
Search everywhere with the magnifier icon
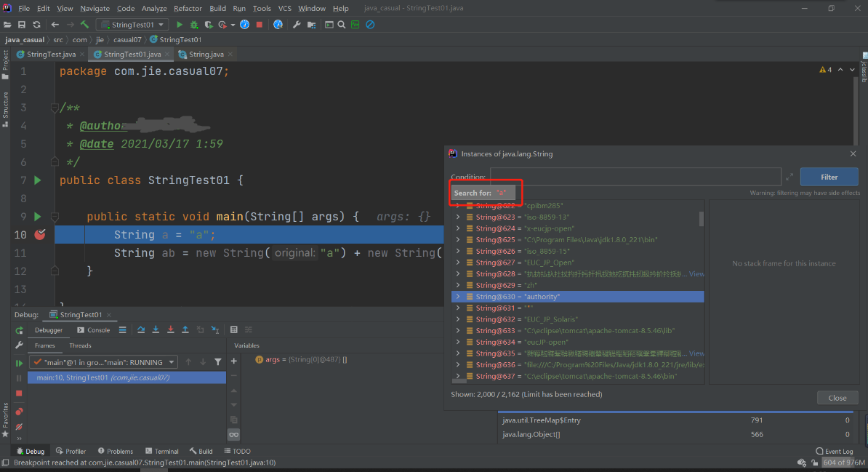(342, 25)
